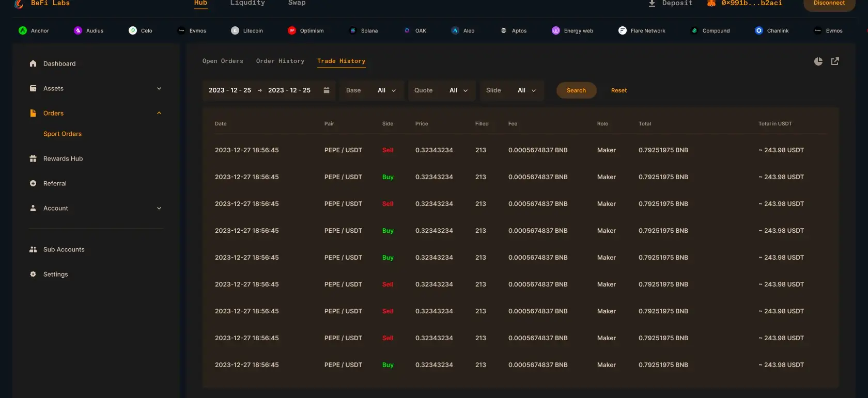Screen dimensions: 868x398
Task: Open the Base filter dropdown
Action: click(x=371, y=90)
